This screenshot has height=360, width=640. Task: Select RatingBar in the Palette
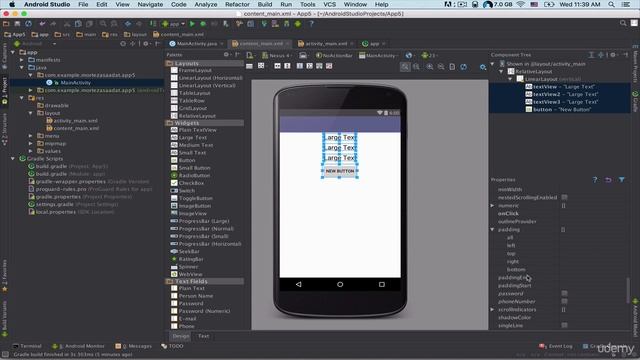191,259
